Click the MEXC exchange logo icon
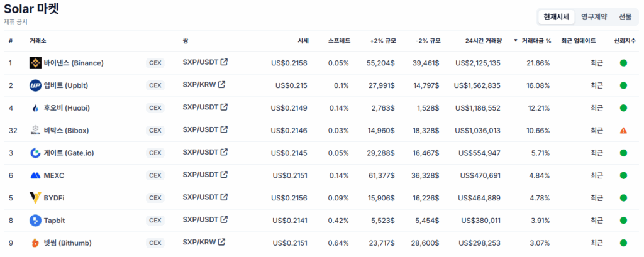 35,176
